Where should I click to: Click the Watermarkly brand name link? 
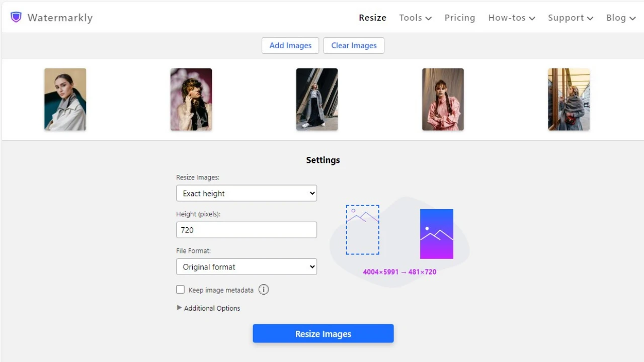tap(60, 18)
